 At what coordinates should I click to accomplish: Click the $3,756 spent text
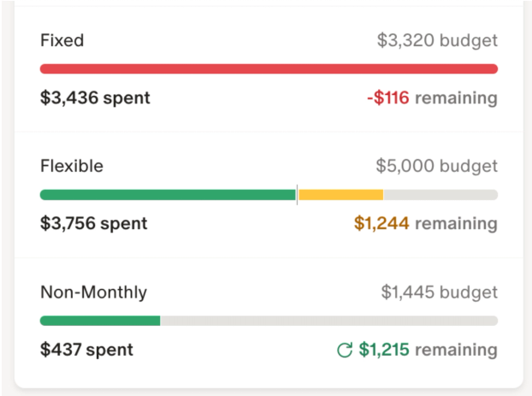pos(93,223)
